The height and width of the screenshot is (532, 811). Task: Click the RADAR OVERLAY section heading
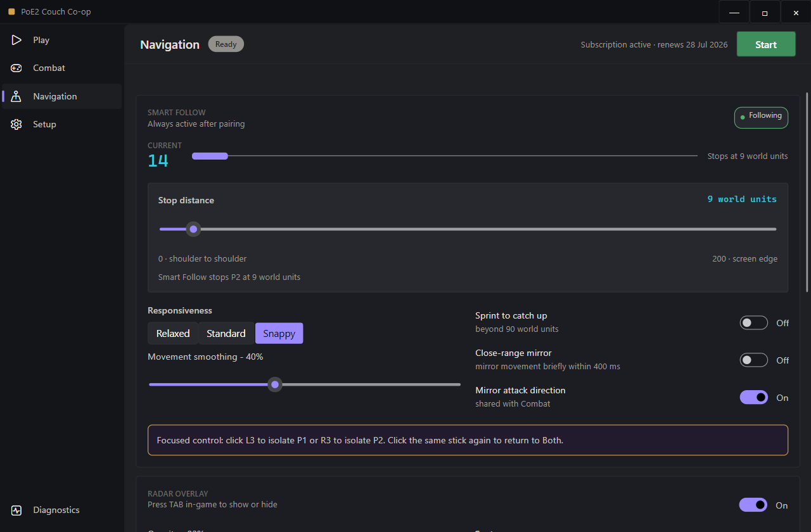pos(178,493)
